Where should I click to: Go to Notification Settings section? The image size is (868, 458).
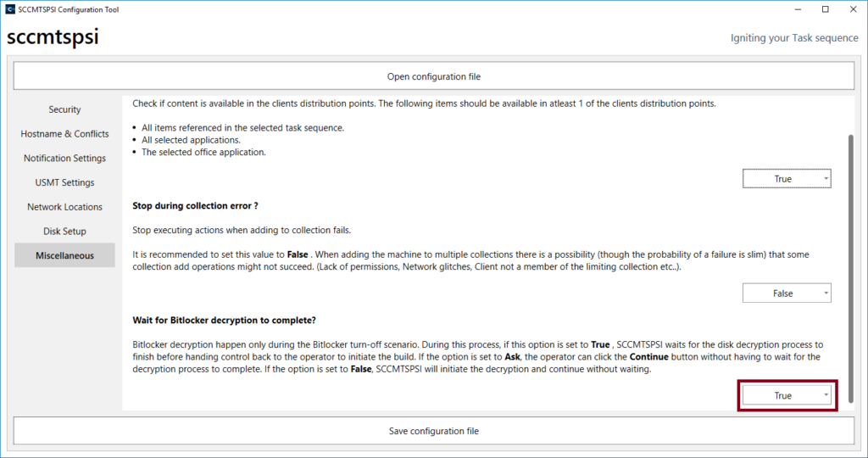(x=64, y=159)
